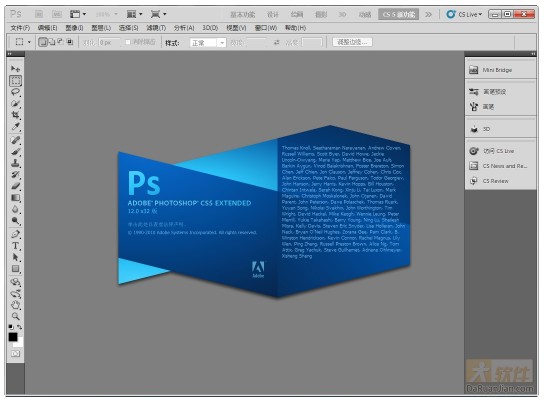Choose Subtract from Selection mode
The image size is (544, 401).
[60, 42]
